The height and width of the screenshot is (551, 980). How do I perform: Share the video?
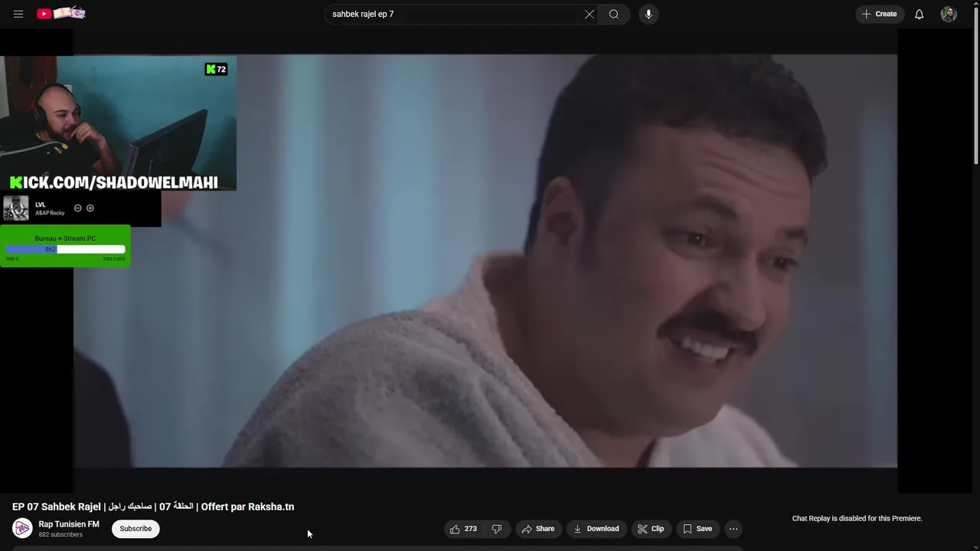pos(538,529)
